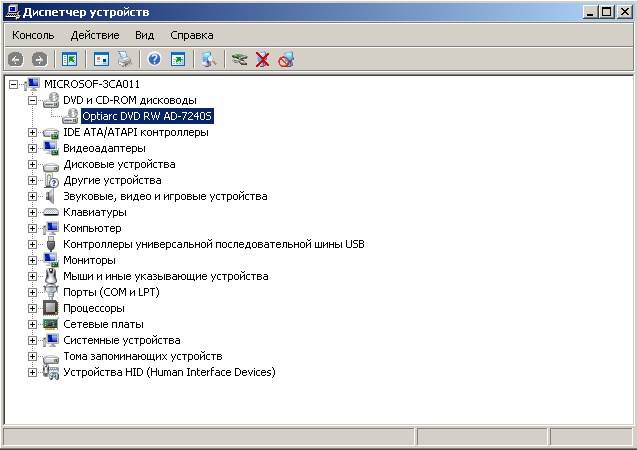The image size is (637, 450).
Task: Click the Мыши mouse icon
Action: pos(51,276)
